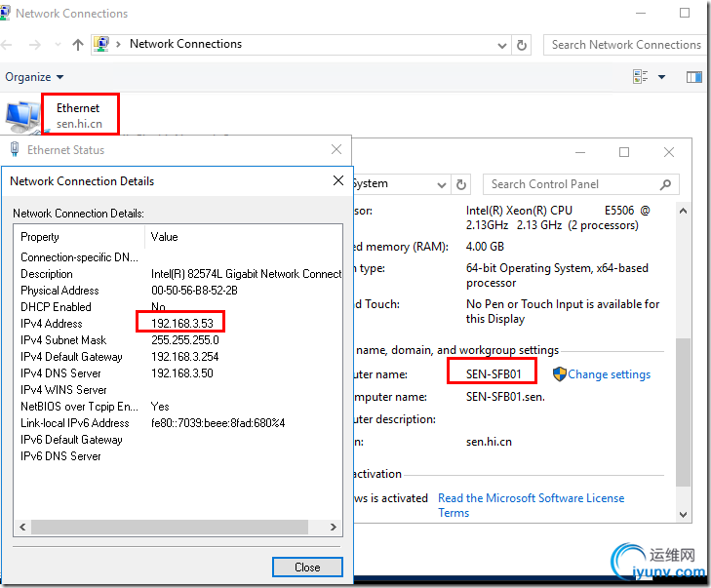Select the IPv4 Address value 192.168.3.53
The image size is (711, 588).
click(181, 323)
